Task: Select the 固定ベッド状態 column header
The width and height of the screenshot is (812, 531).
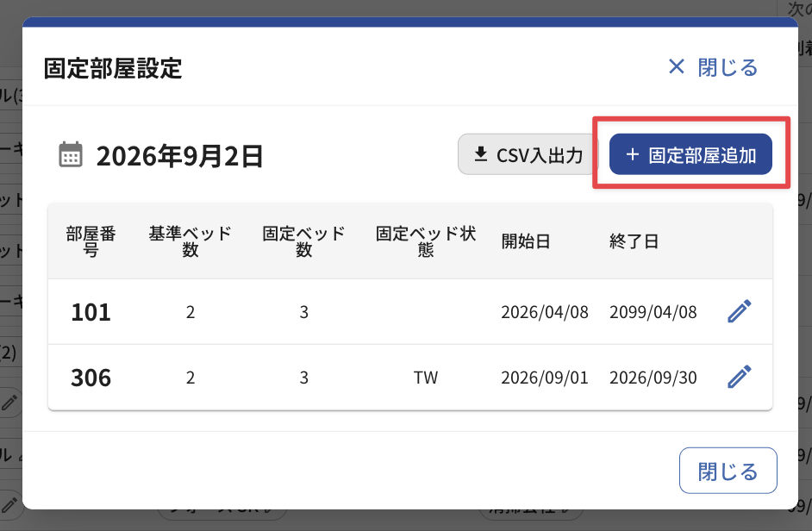Action: (x=426, y=241)
